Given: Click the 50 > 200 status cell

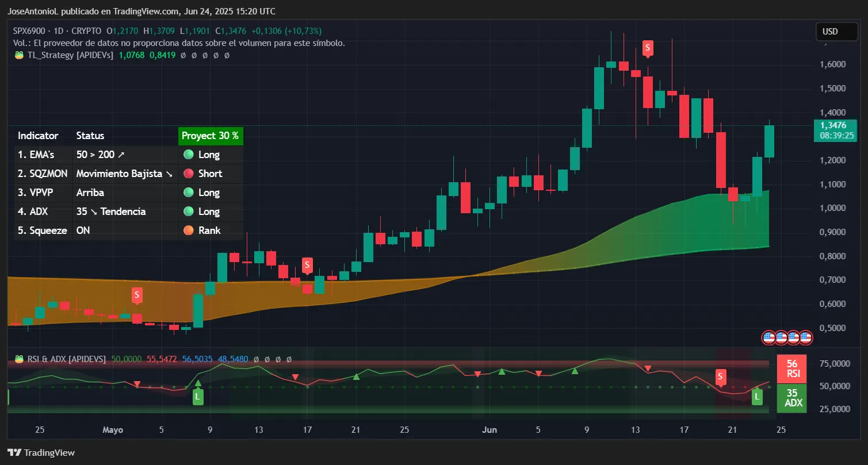Looking at the screenshot, I should pos(100,155).
